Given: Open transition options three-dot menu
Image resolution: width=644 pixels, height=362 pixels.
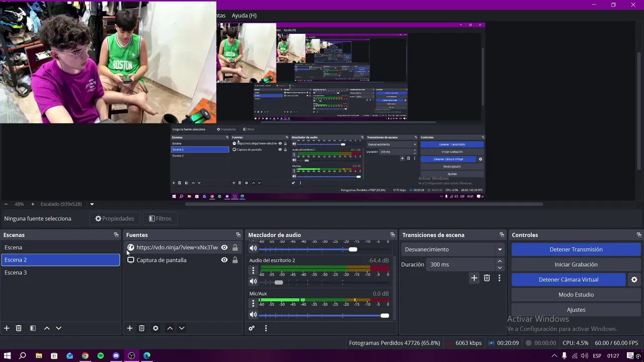Looking at the screenshot, I should point(499,278).
